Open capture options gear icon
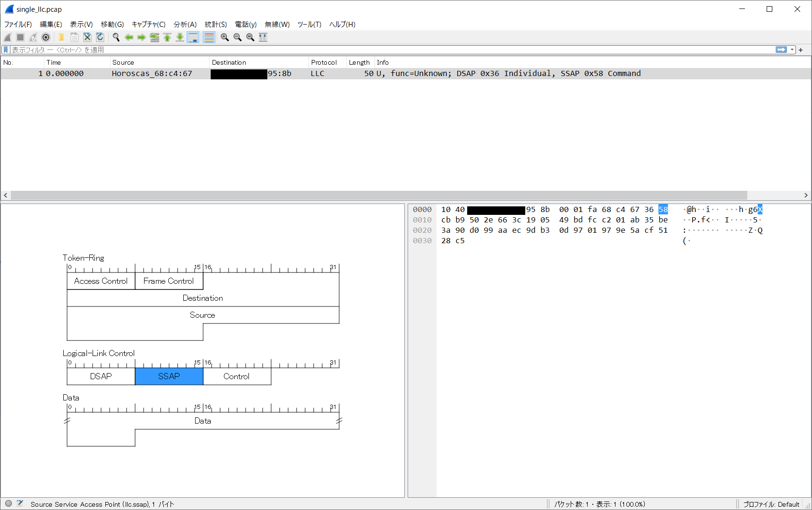Viewport: 812px width, 510px height. (46, 37)
